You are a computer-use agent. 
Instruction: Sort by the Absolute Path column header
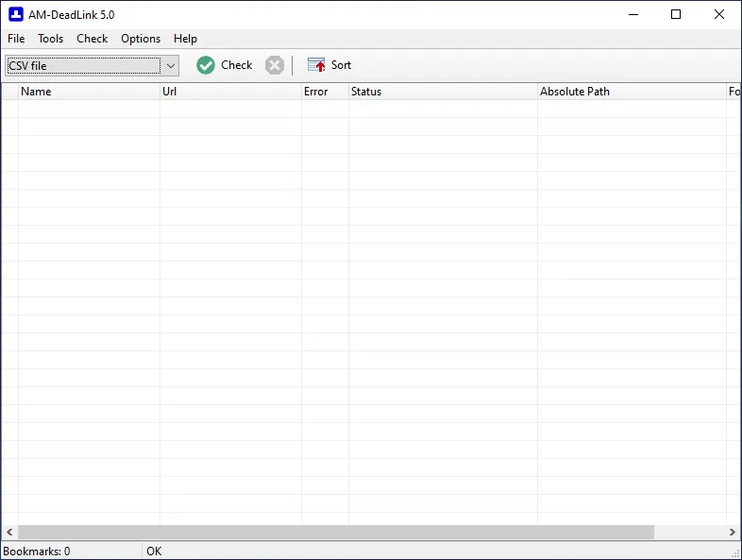pyautogui.click(x=632, y=92)
